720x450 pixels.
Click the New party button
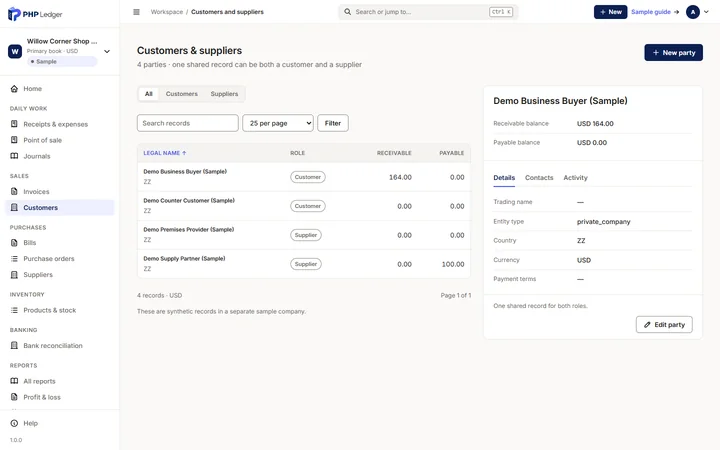(673, 53)
